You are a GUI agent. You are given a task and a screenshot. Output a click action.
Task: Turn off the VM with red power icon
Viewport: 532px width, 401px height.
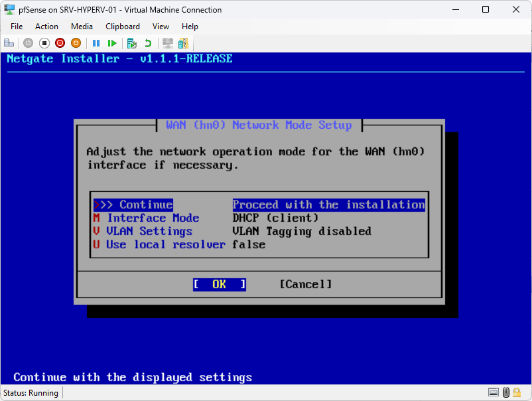tap(60, 42)
